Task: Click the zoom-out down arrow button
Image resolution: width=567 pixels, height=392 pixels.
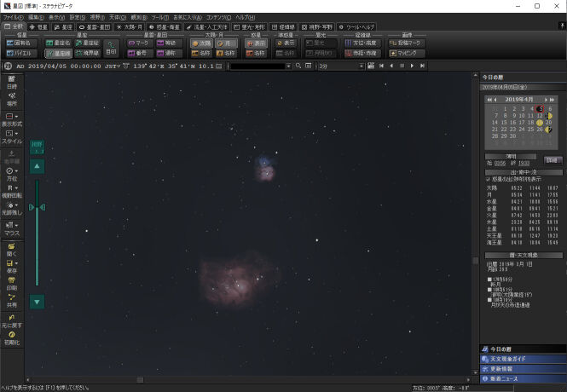Action: point(37,302)
